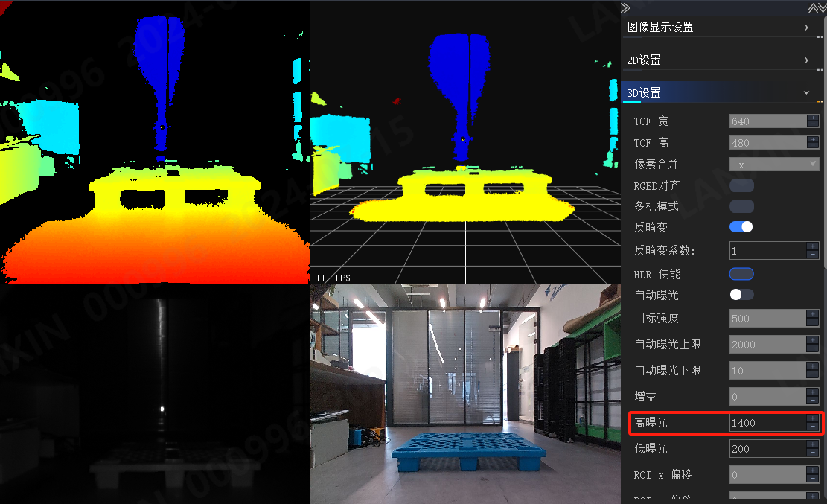The width and height of the screenshot is (827, 504).
Task: Increase 反畸变系数 with its plus button
Action: coord(813,246)
